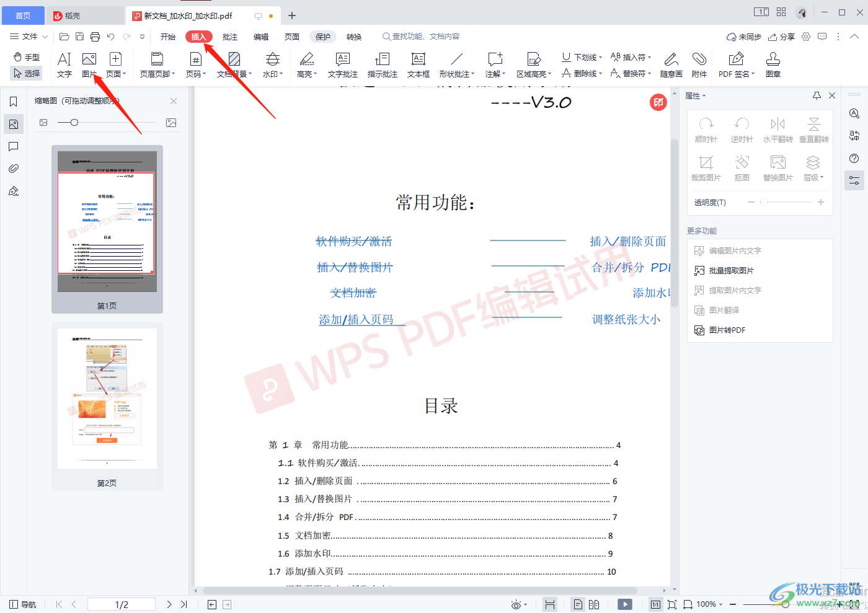Switch to the 开始 ribbon tab
Screen dimensions: 868x613
point(168,37)
